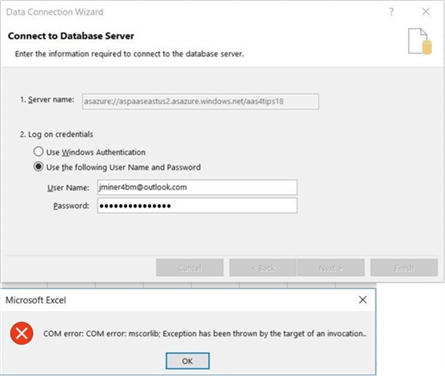Click the 'Data Connection Wizard' title text
This screenshot has width=445, height=376.
pyautogui.click(x=55, y=12)
